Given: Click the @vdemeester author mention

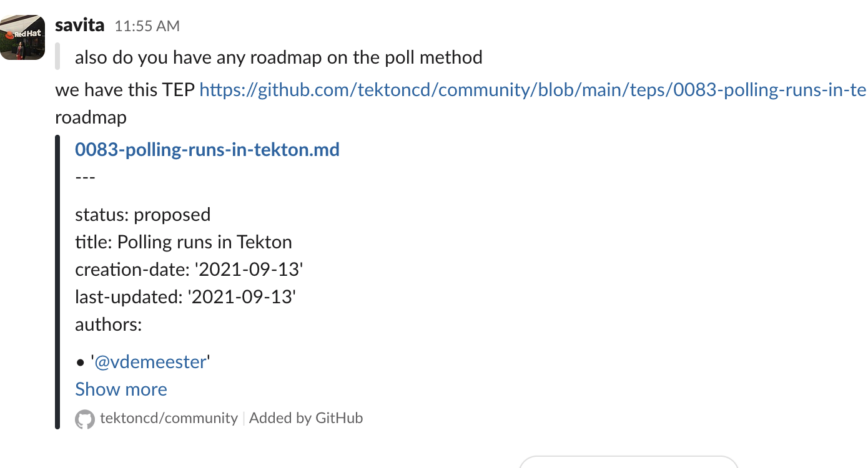Looking at the screenshot, I should pos(150,362).
